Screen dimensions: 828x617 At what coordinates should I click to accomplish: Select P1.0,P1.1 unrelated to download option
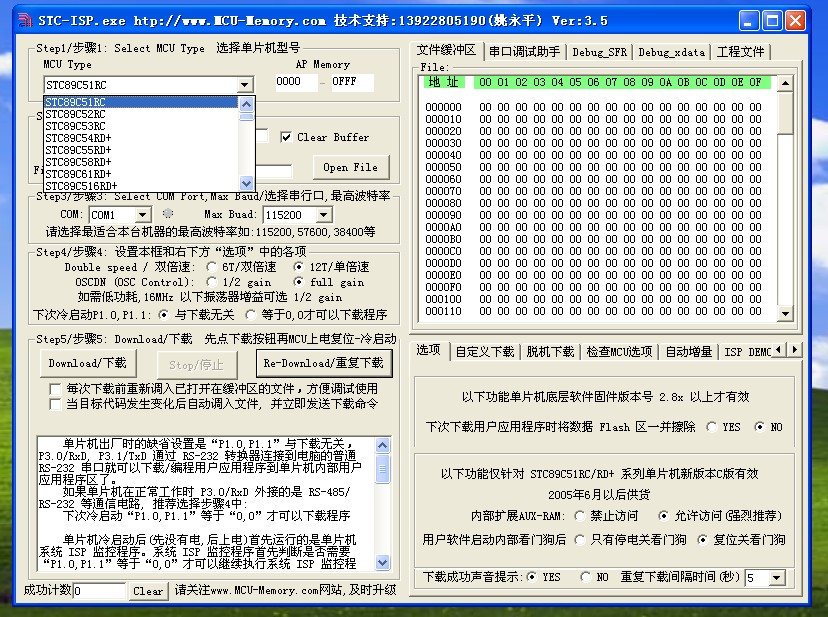point(164,315)
